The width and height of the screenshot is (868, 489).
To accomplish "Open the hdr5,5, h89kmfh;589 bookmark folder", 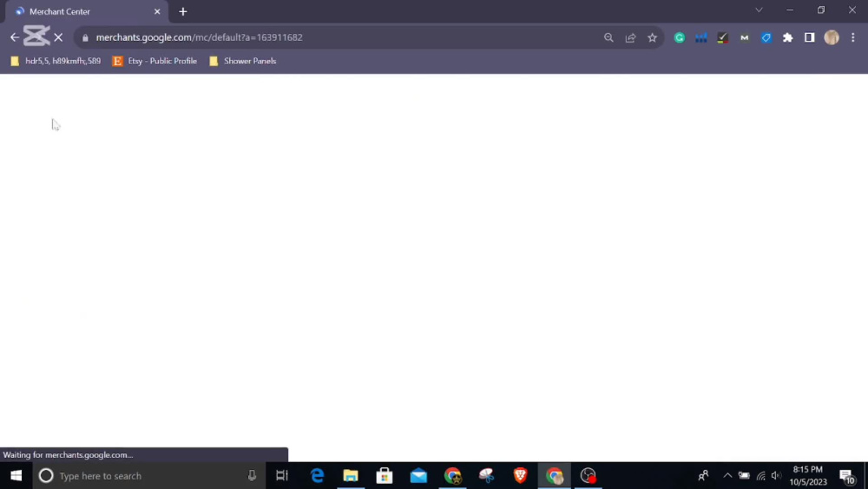I will (x=56, y=61).
